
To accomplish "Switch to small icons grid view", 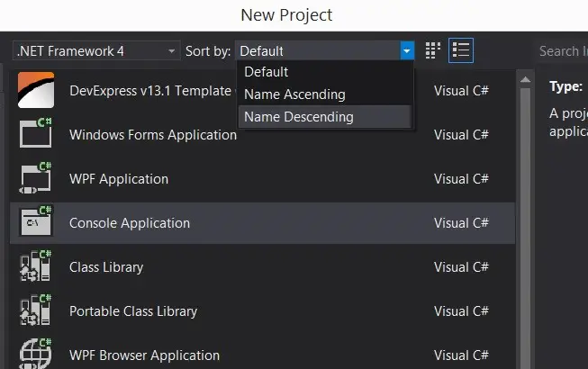I will pos(433,50).
